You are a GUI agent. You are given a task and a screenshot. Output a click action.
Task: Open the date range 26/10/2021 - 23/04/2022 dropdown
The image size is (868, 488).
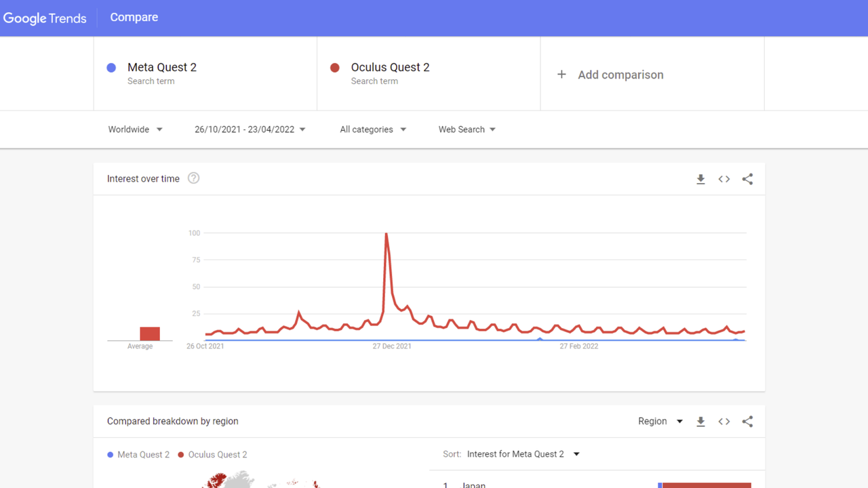point(250,129)
